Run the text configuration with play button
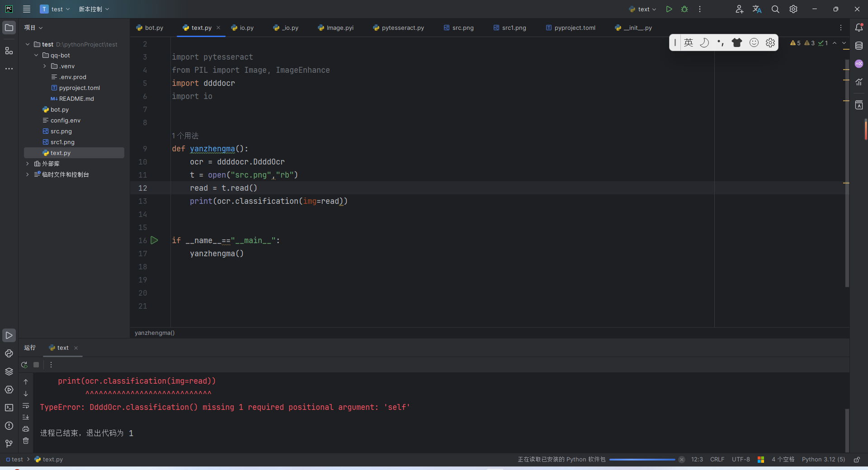 [669, 9]
